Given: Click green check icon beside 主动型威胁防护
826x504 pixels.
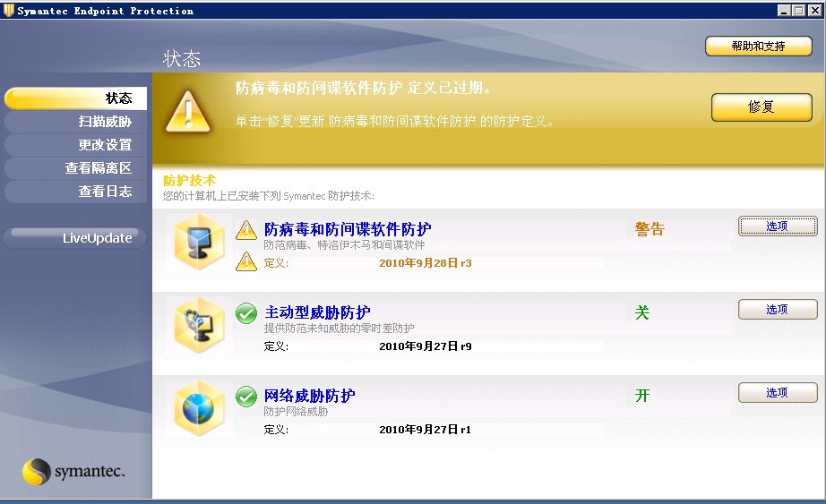Looking at the screenshot, I should coord(246,313).
